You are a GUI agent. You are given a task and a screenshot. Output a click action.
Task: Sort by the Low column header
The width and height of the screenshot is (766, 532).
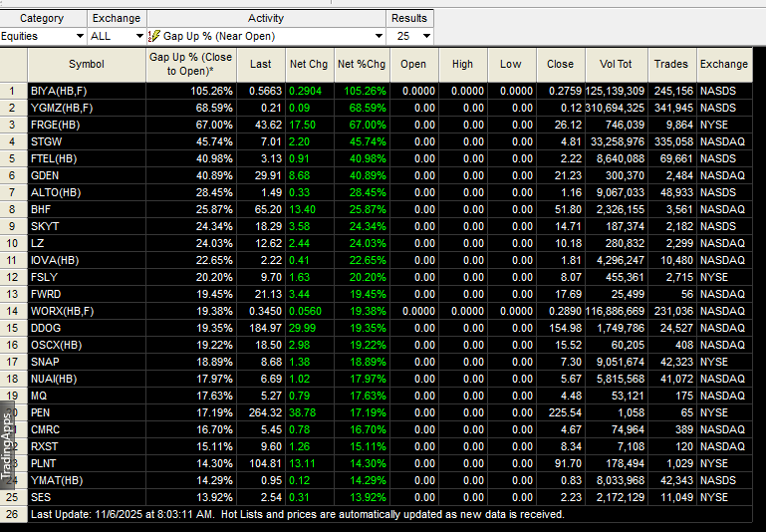click(511, 65)
